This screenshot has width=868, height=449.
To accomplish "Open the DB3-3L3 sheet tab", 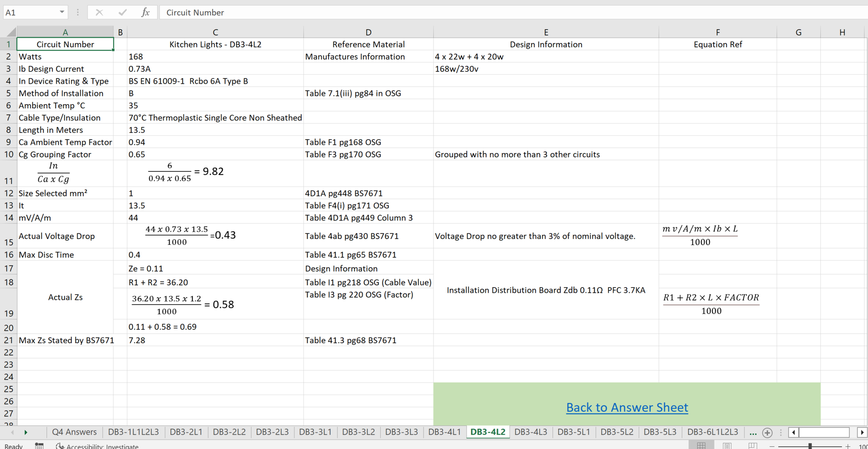I will (x=401, y=432).
